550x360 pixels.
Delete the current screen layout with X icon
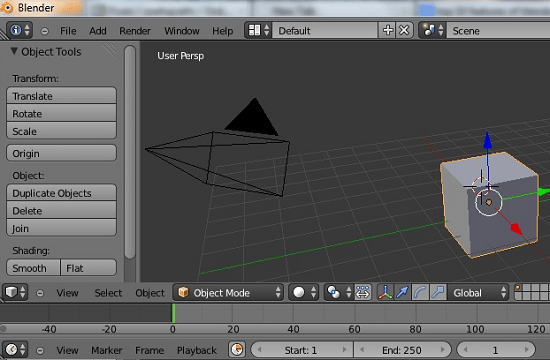click(x=404, y=30)
